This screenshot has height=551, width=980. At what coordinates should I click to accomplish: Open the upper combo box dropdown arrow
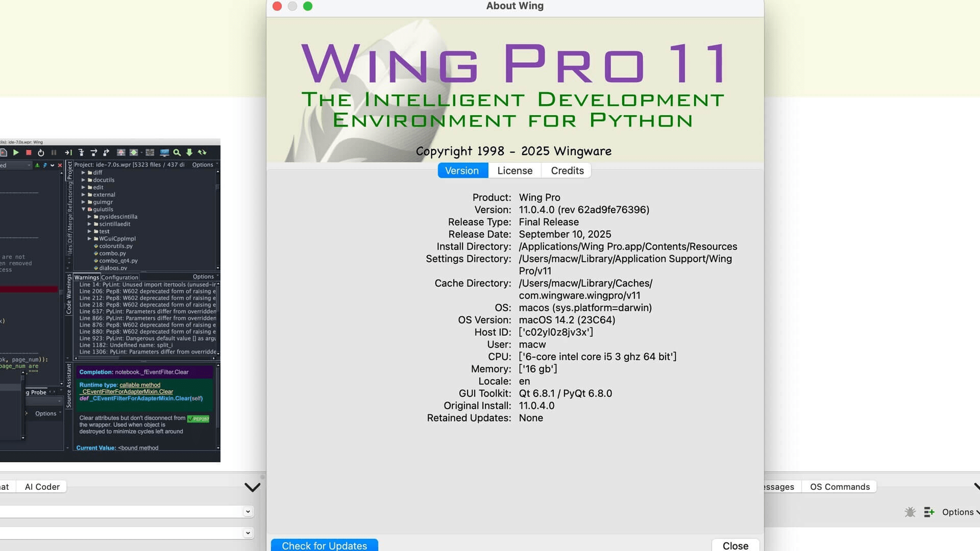(x=248, y=512)
